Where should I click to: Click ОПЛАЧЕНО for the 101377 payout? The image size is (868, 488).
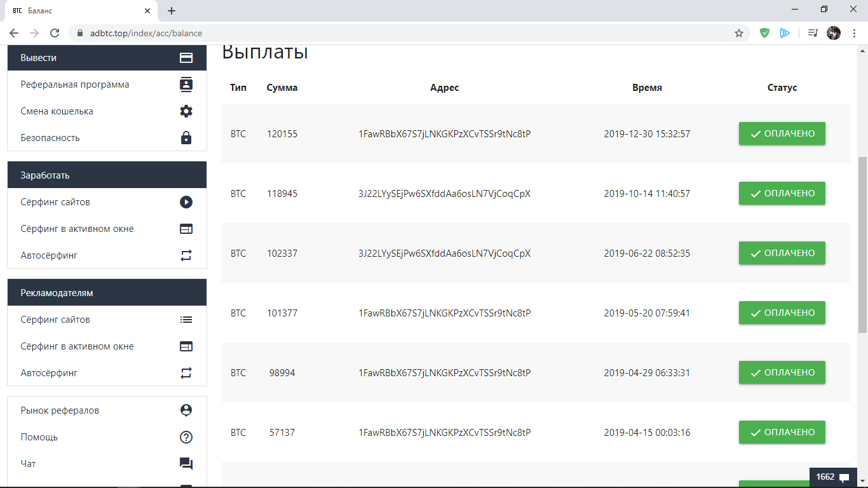(x=782, y=313)
